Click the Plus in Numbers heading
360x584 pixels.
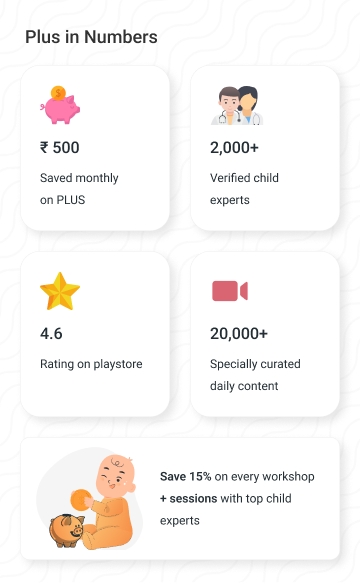tap(91, 37)
